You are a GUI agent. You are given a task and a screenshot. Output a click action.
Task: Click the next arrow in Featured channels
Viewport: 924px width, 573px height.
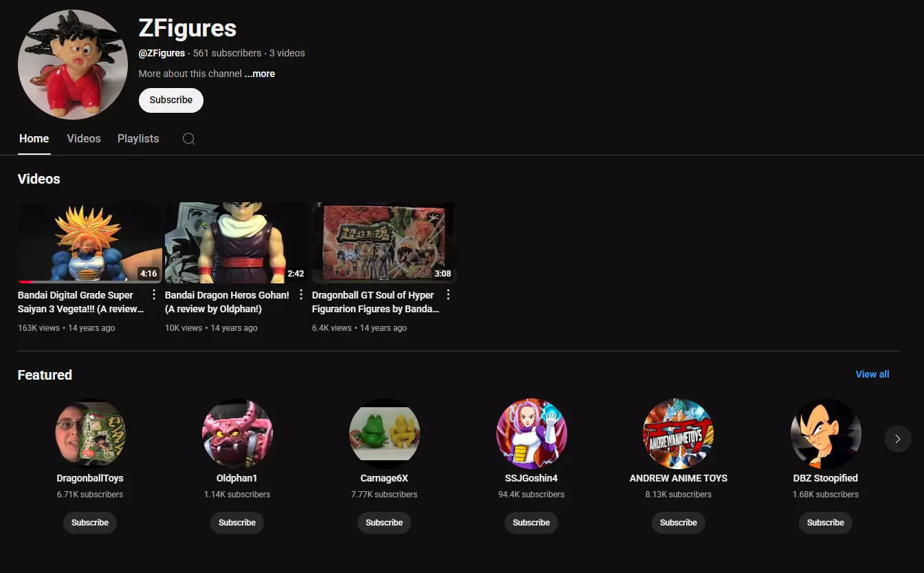pyautogui.click(x=897, y=439)
